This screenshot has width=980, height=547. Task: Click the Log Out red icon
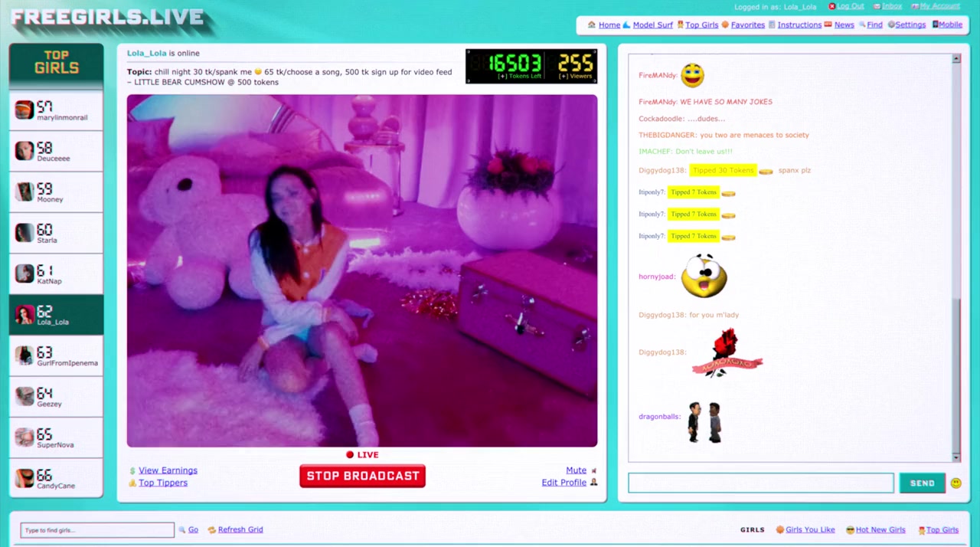click(x=832, y=6)
